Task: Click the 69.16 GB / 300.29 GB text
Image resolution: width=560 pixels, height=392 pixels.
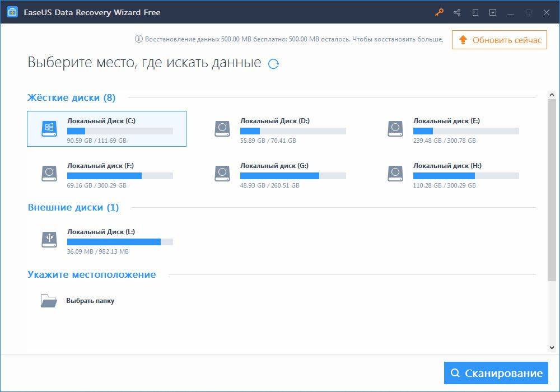Action: click(97, 185)
